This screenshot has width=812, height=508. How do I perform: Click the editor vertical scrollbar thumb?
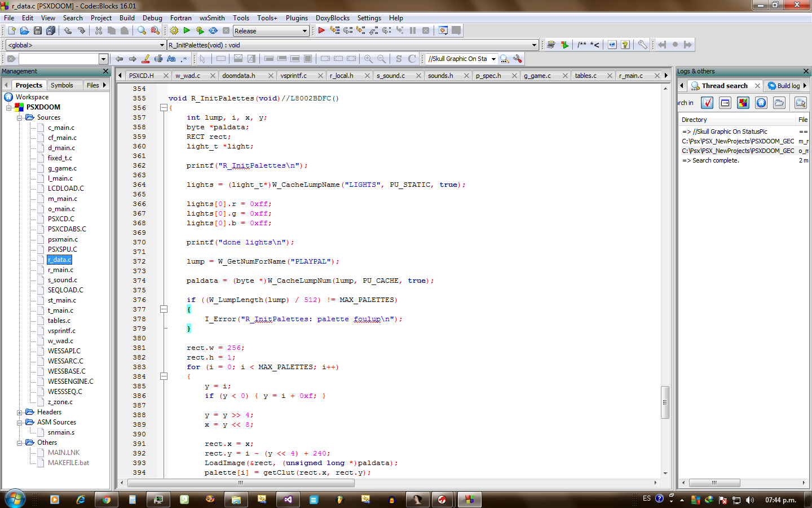coord(665,402)
